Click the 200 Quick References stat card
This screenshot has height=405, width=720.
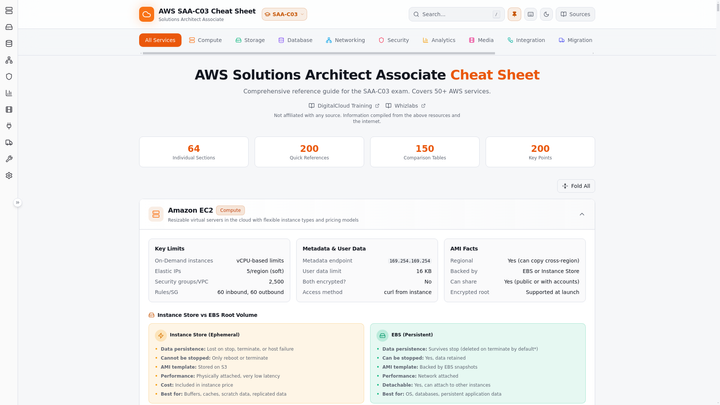(309, 152)
